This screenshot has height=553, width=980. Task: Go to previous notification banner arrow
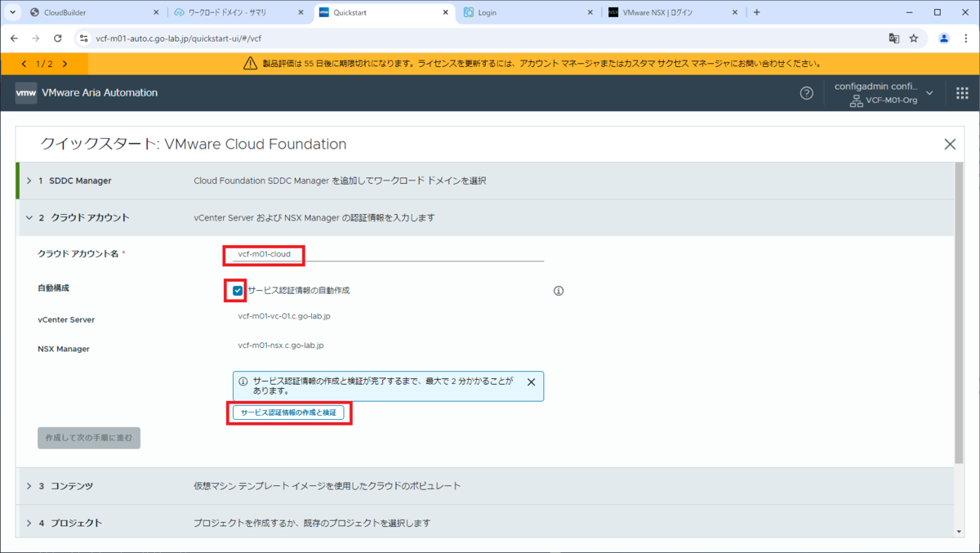(24, 64)
